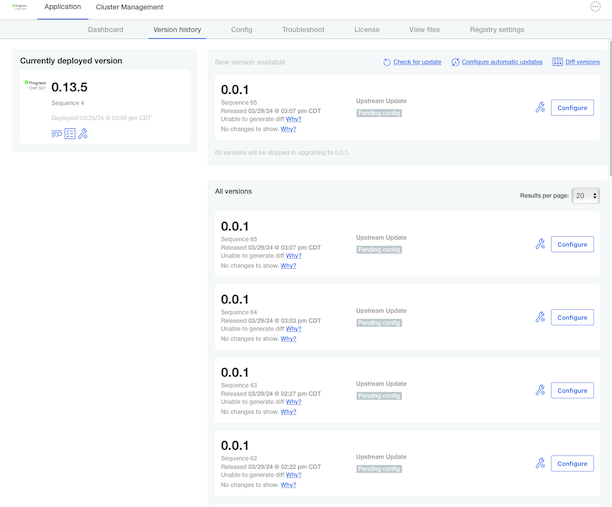Open the Results per page dropdown

click(x=585, y=196)
